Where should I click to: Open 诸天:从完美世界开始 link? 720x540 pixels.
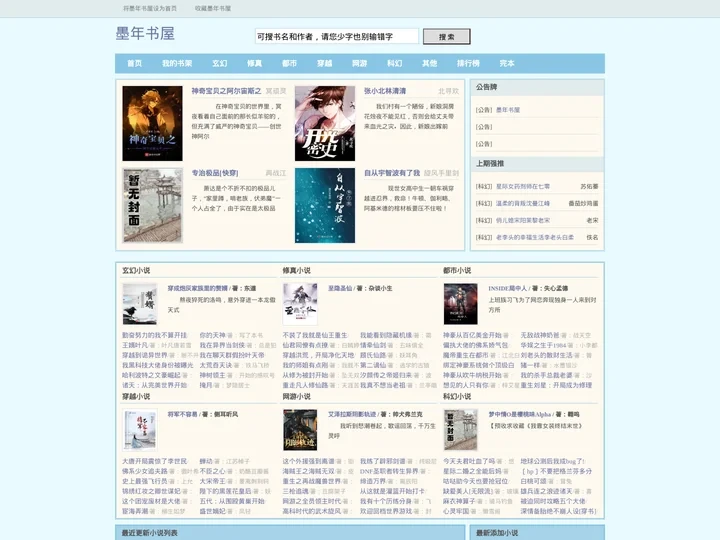click(154, 385)
